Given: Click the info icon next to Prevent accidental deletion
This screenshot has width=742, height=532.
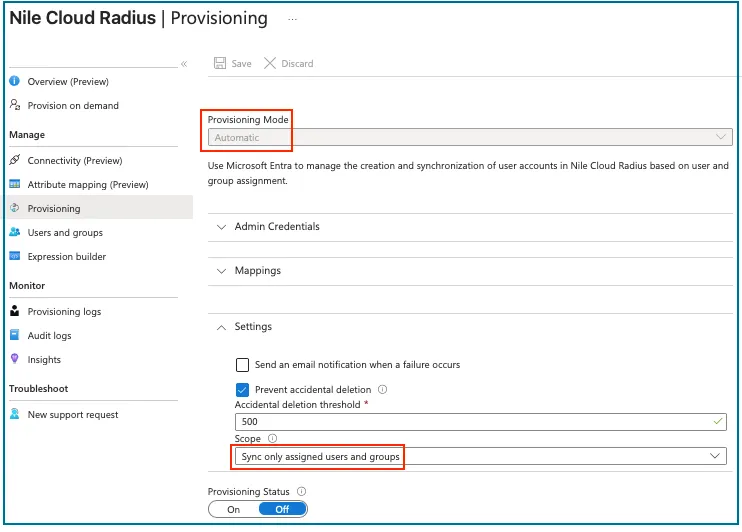Looking at the screenshot, I should (x=382, y=390).
